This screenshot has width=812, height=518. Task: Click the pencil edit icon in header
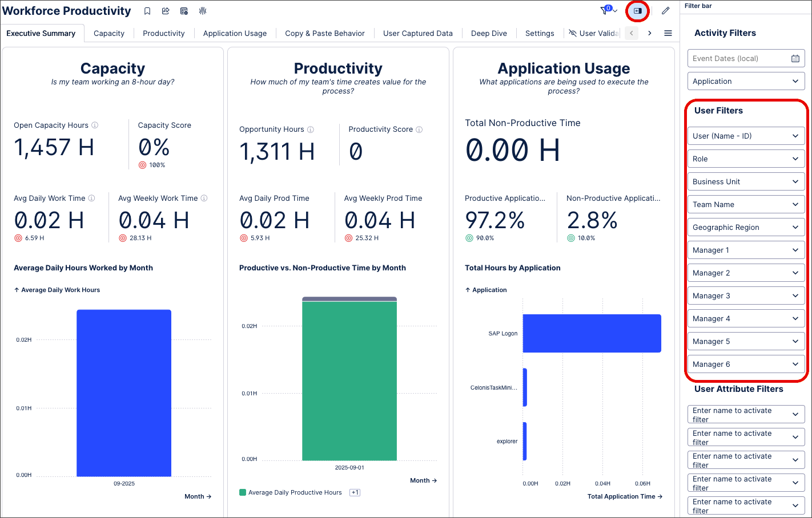(x=665, y=11)
